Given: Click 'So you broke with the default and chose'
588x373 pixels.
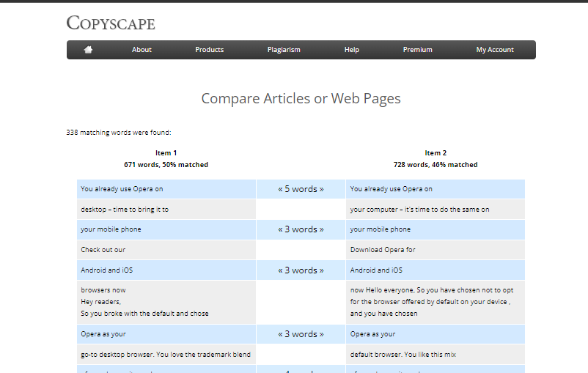Looking at the screenshot, I should click(x=144, y=314).
